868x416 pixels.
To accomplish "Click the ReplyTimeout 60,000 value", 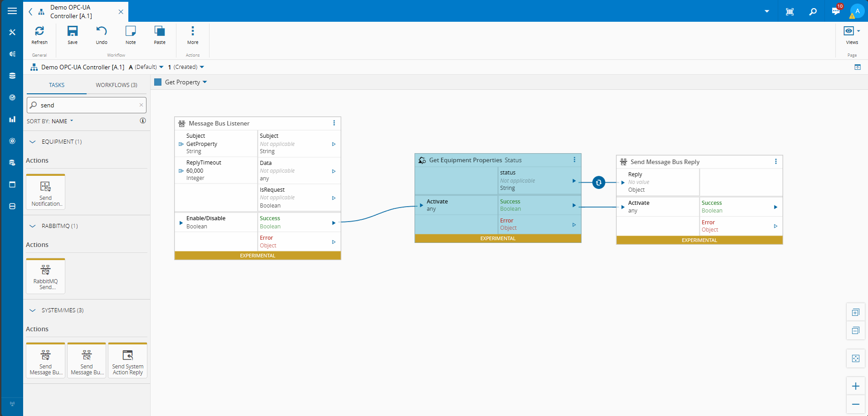I will point(195,171).
